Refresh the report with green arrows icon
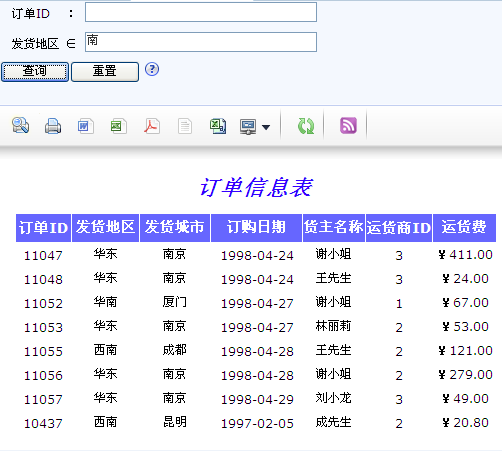The height and width of the screenshot is (451, 502). click(306, 126)
